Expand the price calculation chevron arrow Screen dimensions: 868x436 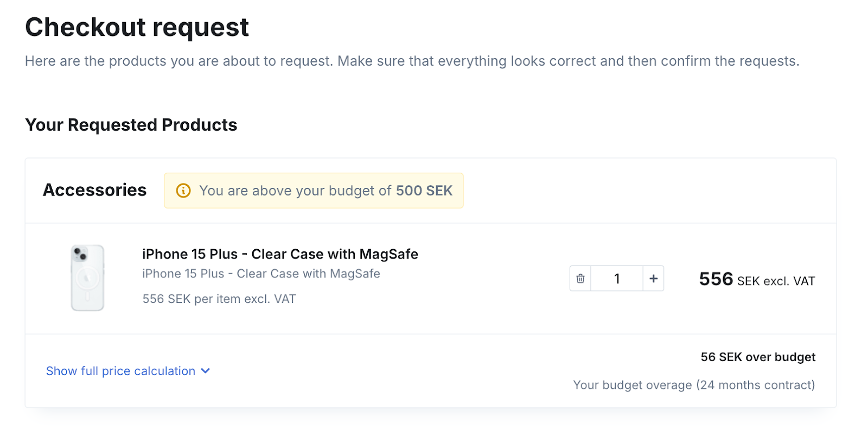pyautogui.click(x=205, y=371)
